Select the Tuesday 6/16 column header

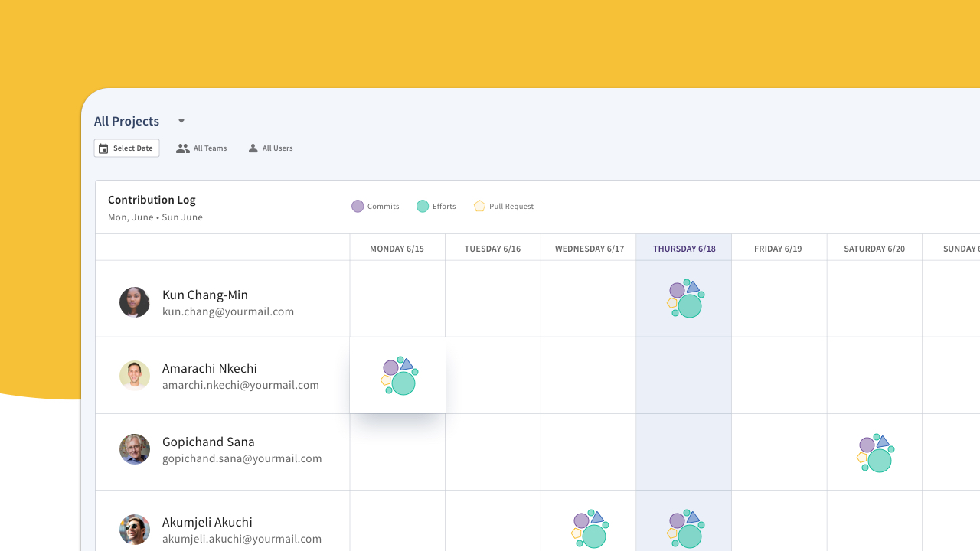click(x=492, y=249)
